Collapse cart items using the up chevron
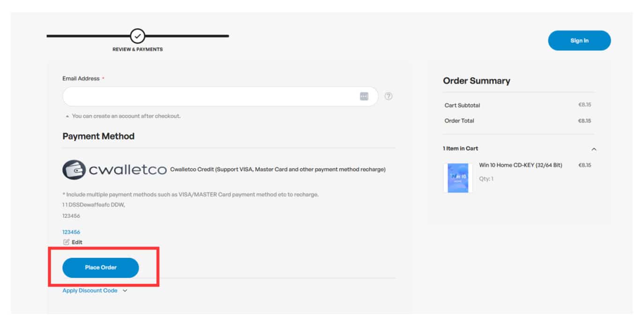This screenshot has width=644, height=323. (594, 149)
